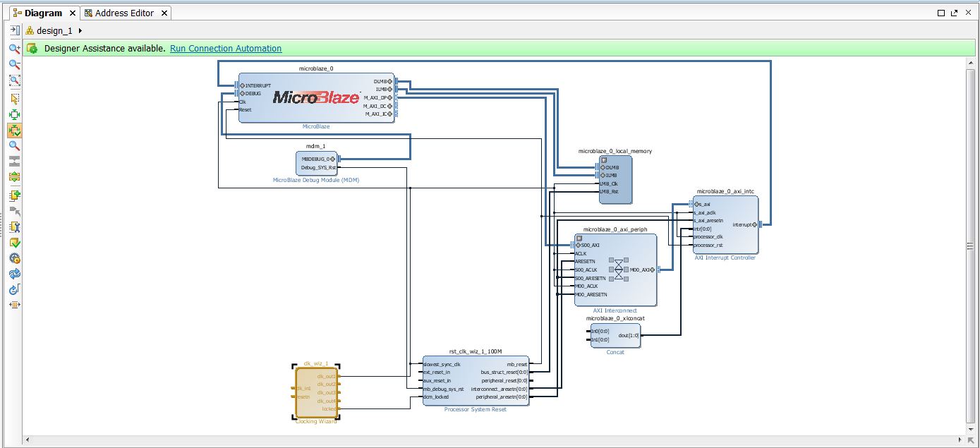The height and width of the screenshot is (448, 980).
Task: Select the MicroBlaze logo block
Action: 316,97
